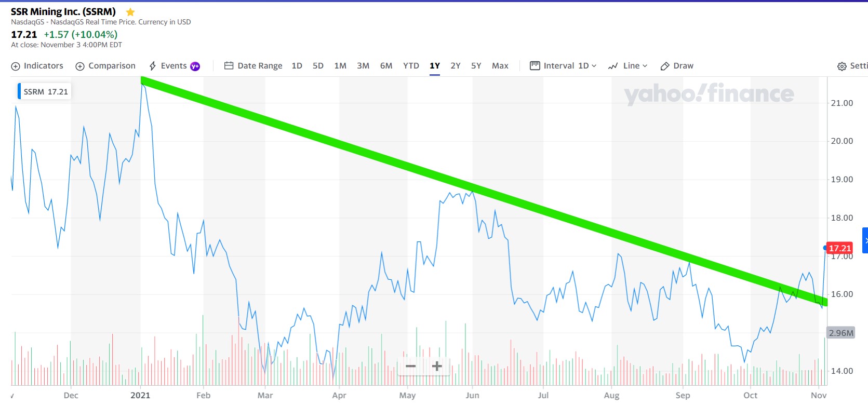This screenshot has width=868, height=406.
Task: Click the gold watchlist star icon
Action: pos(130,12)
